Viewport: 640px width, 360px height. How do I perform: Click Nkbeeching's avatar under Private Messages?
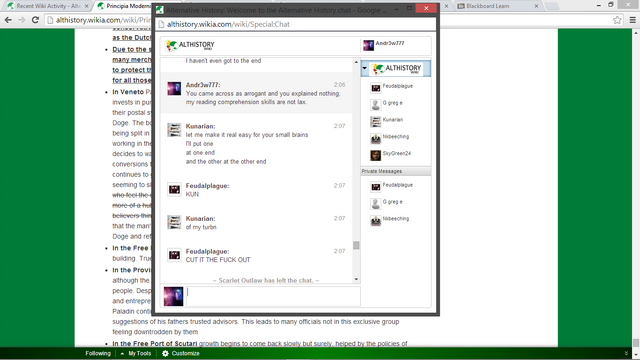click(376, 220)
